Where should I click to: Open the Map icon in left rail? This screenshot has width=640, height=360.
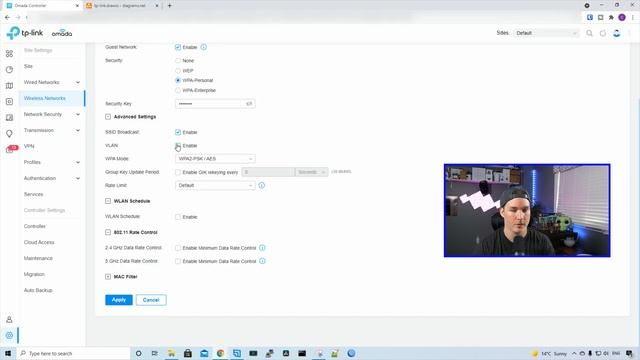pos(9,86)
